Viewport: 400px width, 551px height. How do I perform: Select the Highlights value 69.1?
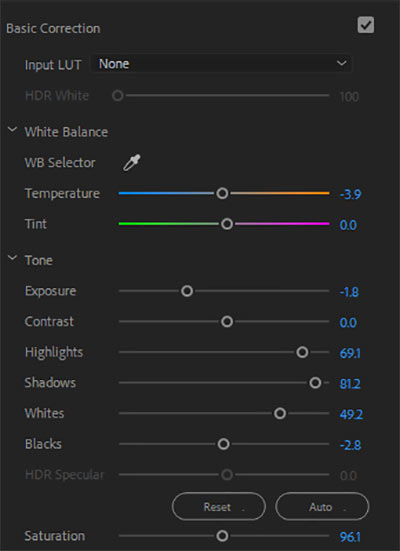(350, 353)
